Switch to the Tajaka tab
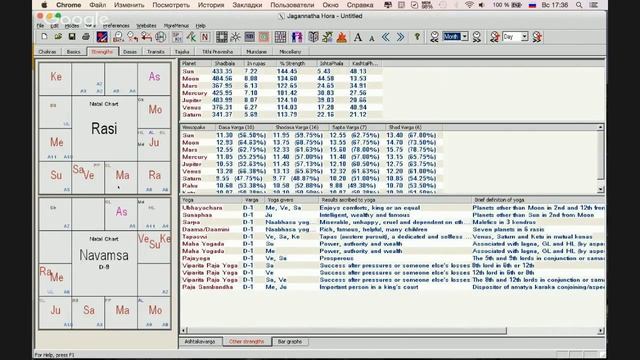Screen dimensions: 640x360 (182, 52)
